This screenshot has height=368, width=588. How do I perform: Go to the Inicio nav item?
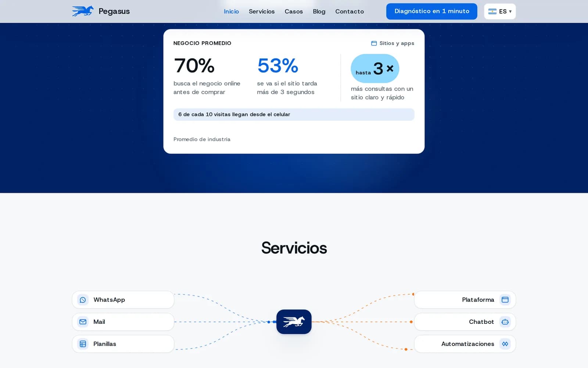click(x=232, y=11)
